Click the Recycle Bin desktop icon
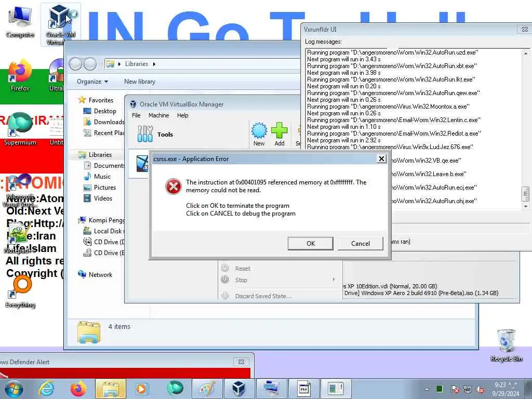 point(506,345)
